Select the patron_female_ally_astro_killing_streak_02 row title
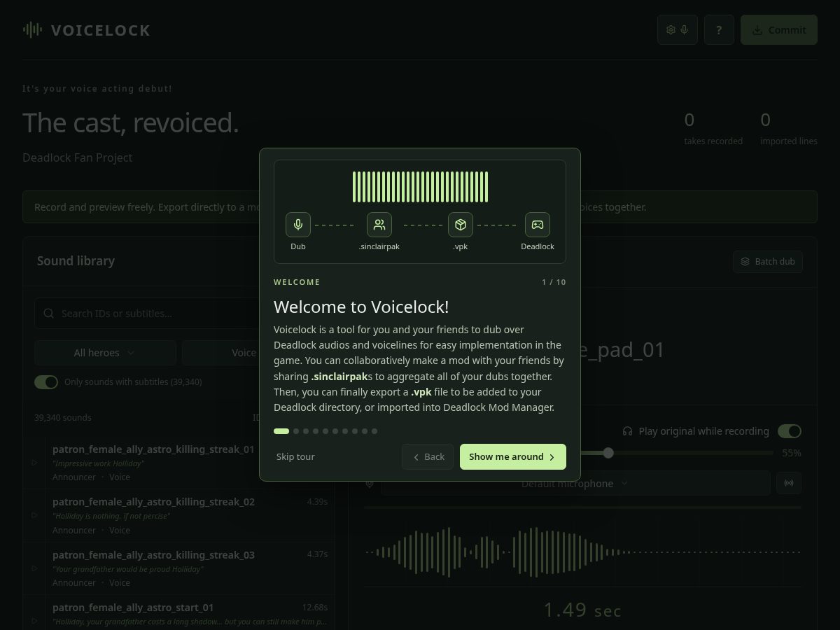The image size is (840, 630). [x=153, y=502]
